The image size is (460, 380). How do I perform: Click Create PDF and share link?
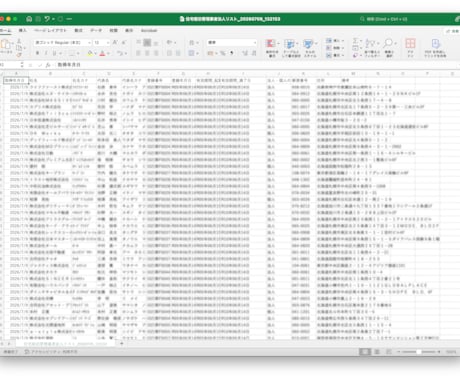(435, 48)
